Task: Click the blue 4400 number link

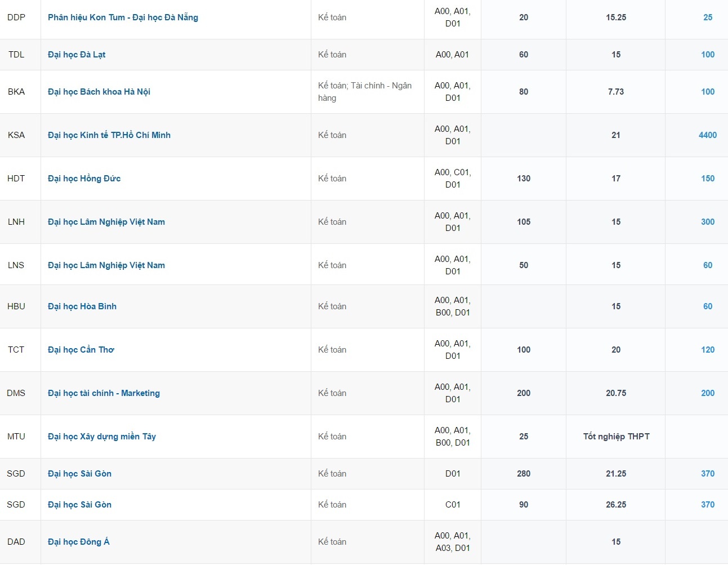Action: click(708, 135)
